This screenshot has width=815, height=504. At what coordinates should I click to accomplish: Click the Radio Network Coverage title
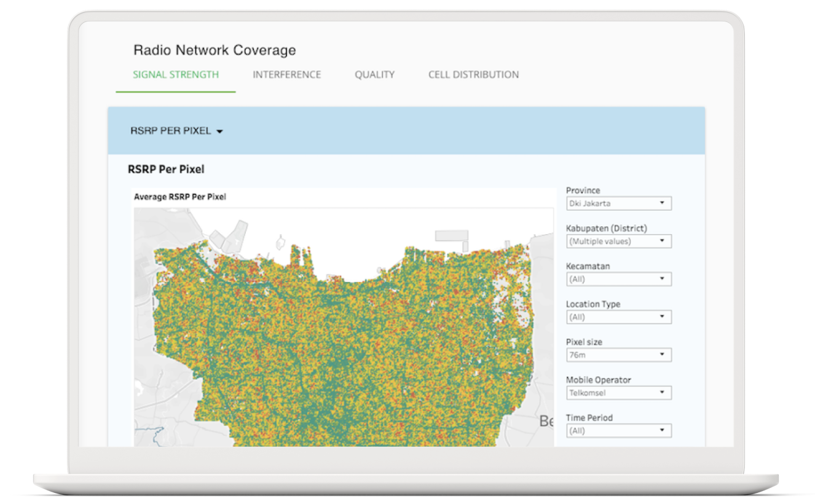215,50
